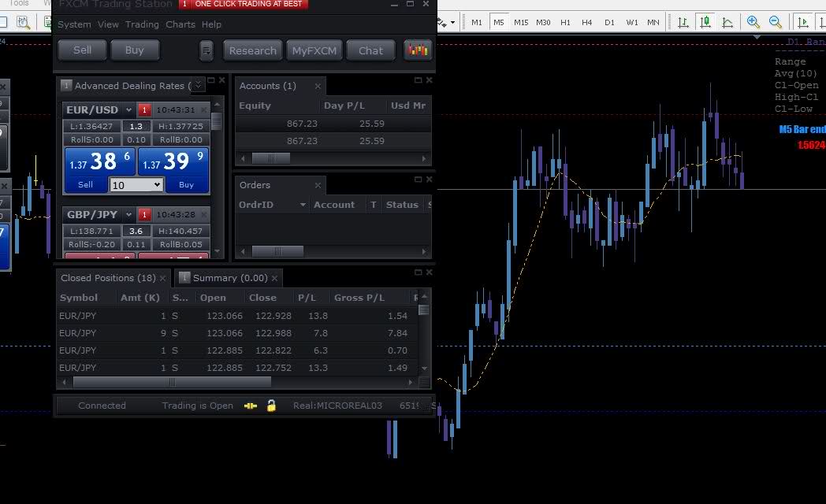This screenshot has width=826, height=504.
Task: Remove the EUR/USD rate tile
Action: (204, 110)
